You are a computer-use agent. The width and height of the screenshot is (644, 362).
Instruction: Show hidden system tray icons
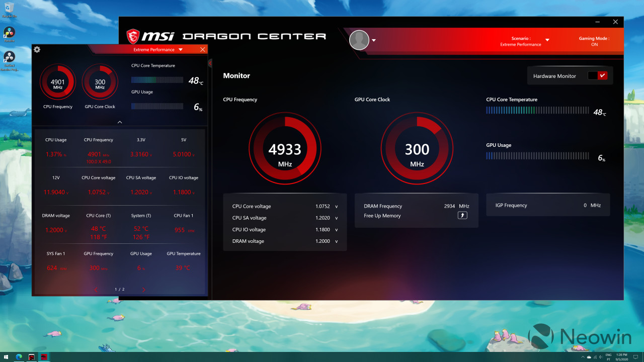click(583, 357)
